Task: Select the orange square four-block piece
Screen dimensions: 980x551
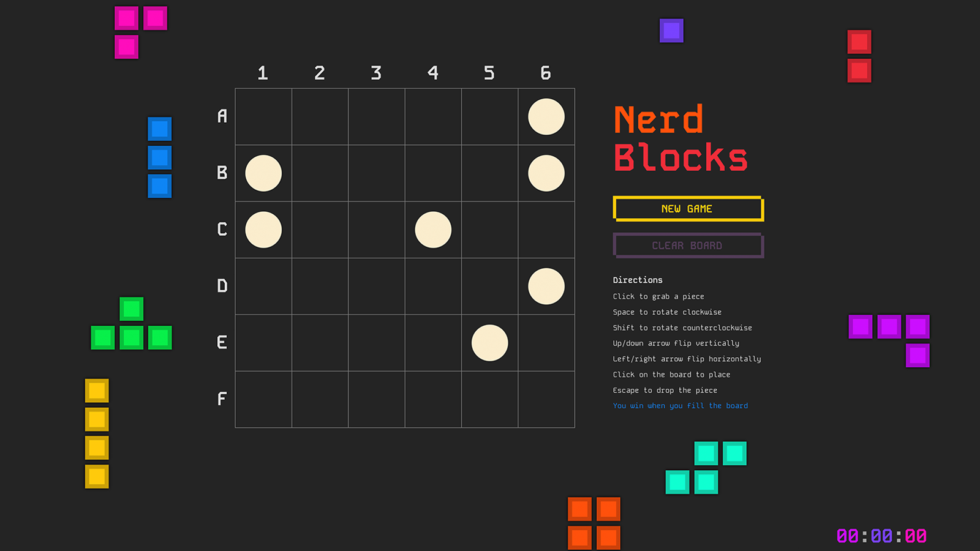Action: tap(594, 523)
